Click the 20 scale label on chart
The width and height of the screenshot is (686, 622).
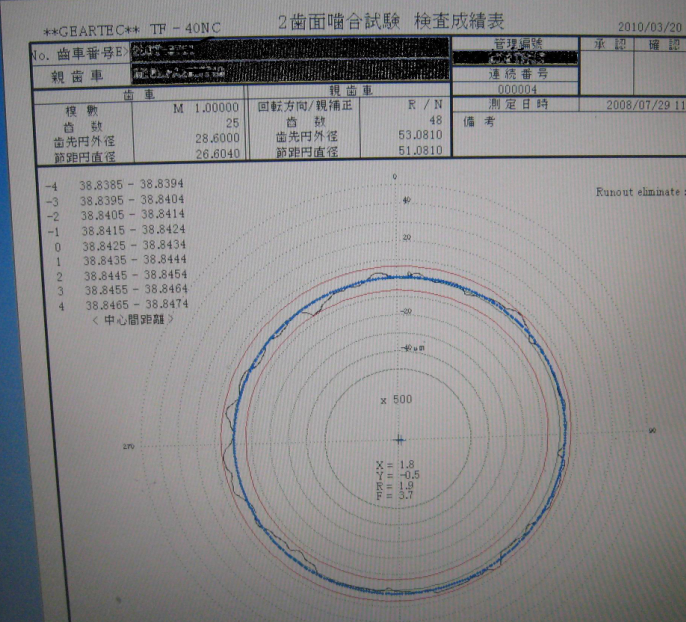point(407,238)
